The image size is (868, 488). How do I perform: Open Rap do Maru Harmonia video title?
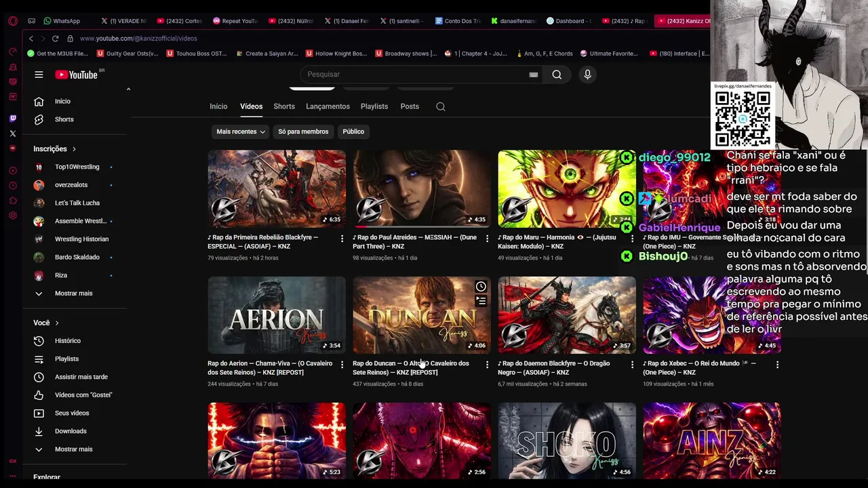pyautogui.click(x=557, y=242)
